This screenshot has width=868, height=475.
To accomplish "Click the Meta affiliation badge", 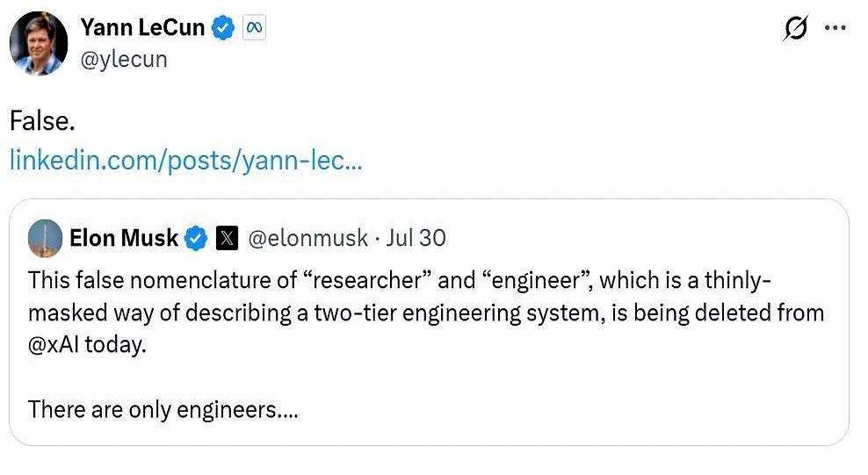I will pos(254,28).
